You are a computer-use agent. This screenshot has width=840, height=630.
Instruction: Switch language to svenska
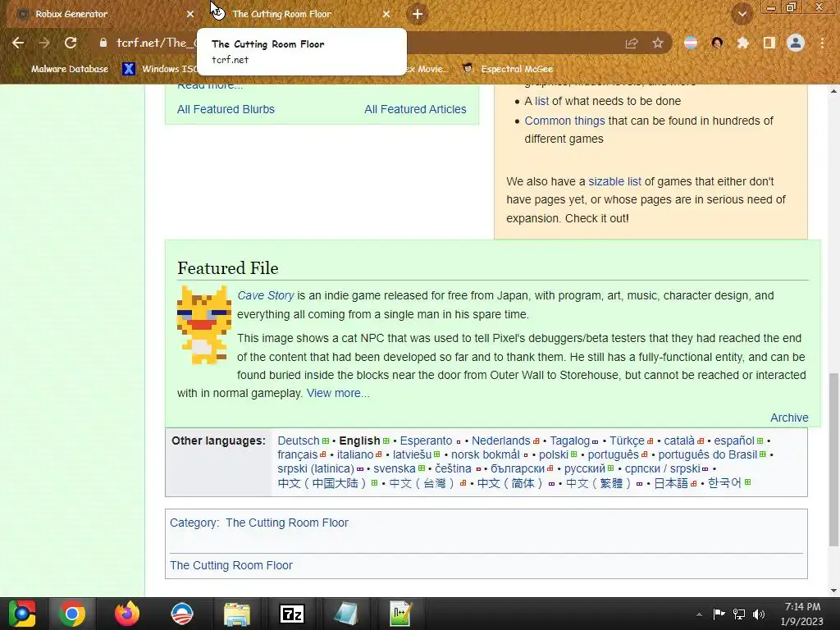coord(395,468)
